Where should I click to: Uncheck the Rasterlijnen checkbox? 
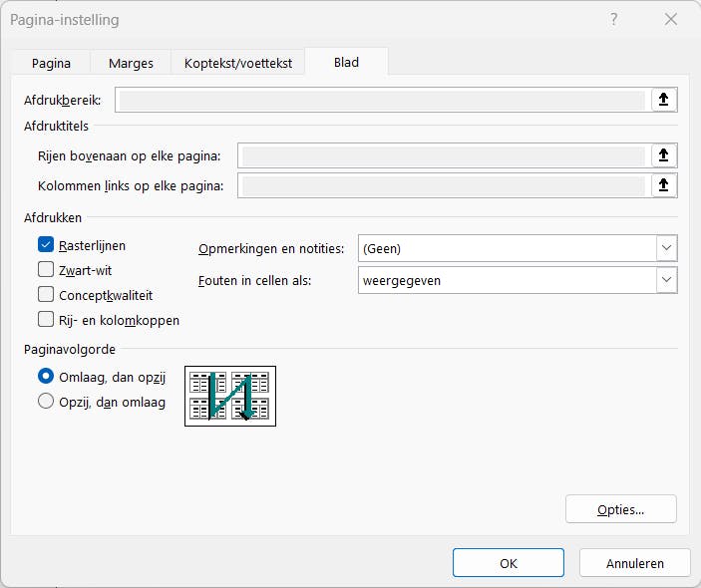[46, 245]
